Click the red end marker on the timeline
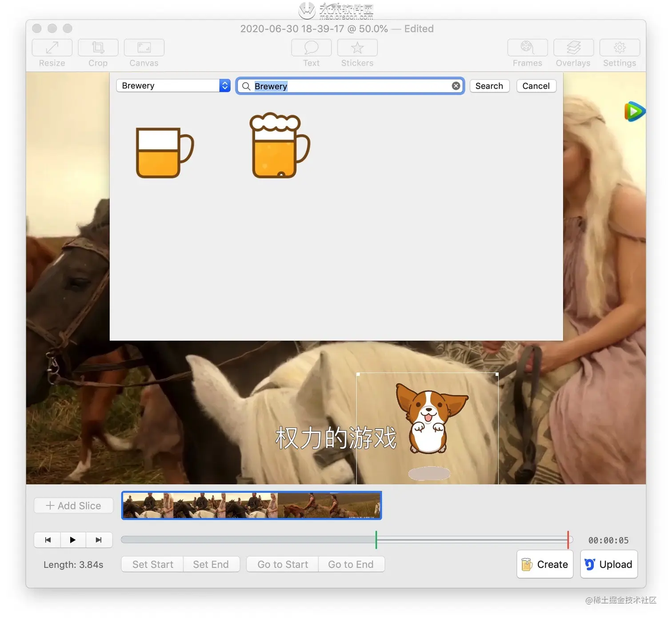 [568, 540]
